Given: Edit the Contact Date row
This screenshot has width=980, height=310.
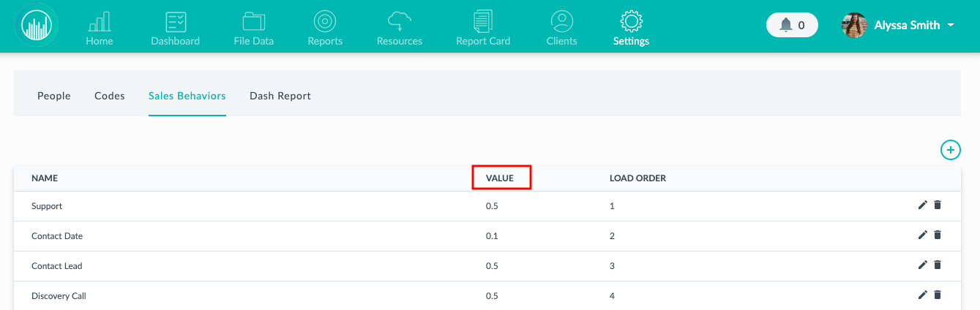Looking at the screenshot, I should tap(922, 235).
